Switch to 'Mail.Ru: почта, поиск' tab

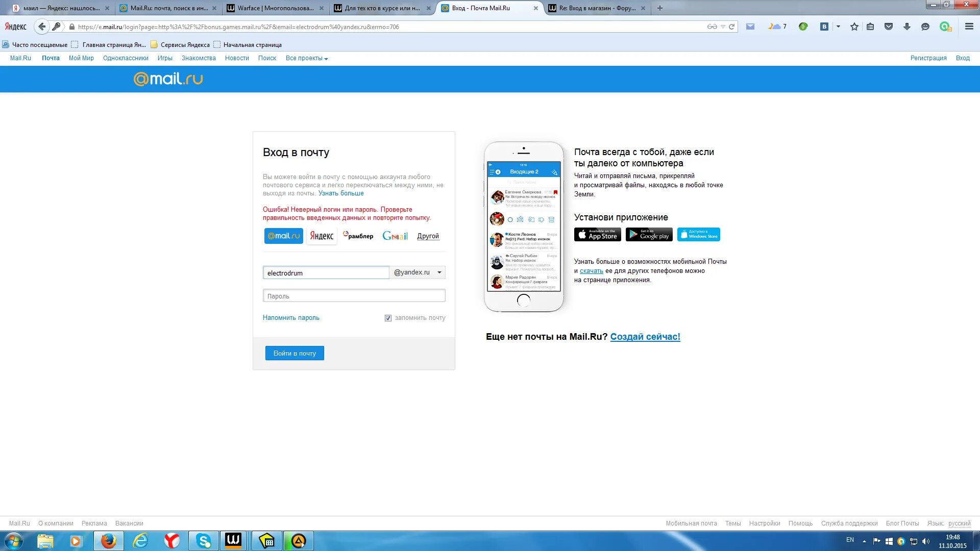pyautogui.click(x=168, y=8)
